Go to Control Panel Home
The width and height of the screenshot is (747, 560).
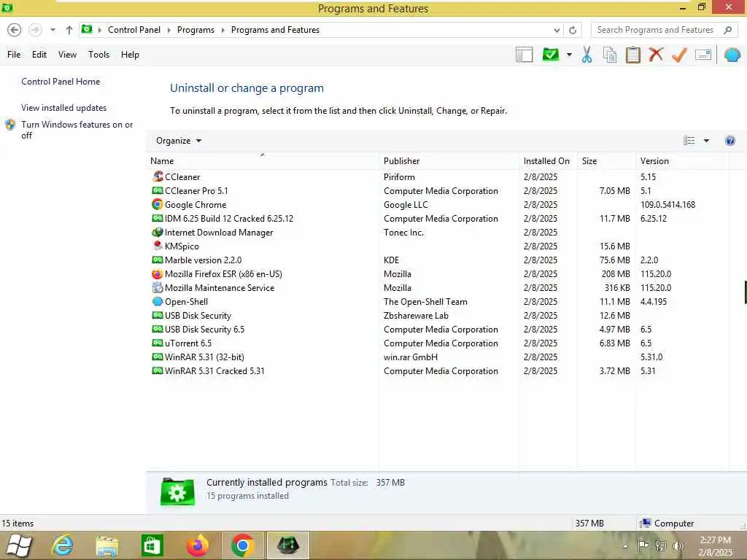click(x=61, y=82)
